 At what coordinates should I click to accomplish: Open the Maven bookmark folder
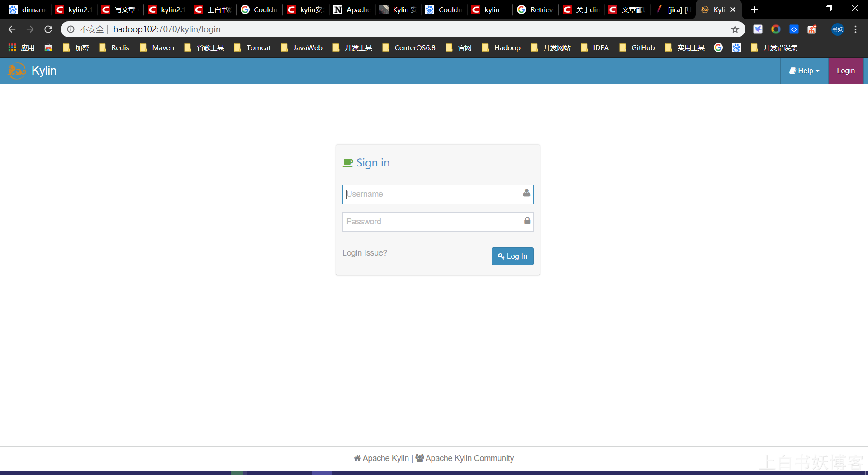point(157,48)
